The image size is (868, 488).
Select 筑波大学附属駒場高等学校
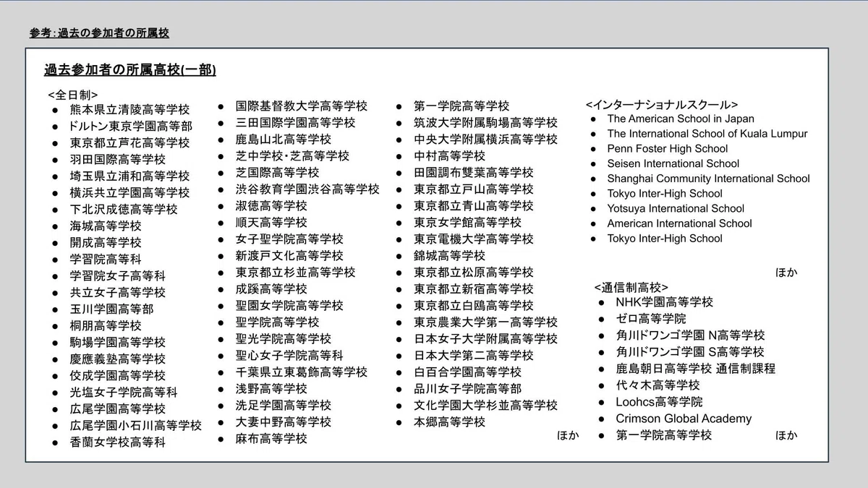485,123
